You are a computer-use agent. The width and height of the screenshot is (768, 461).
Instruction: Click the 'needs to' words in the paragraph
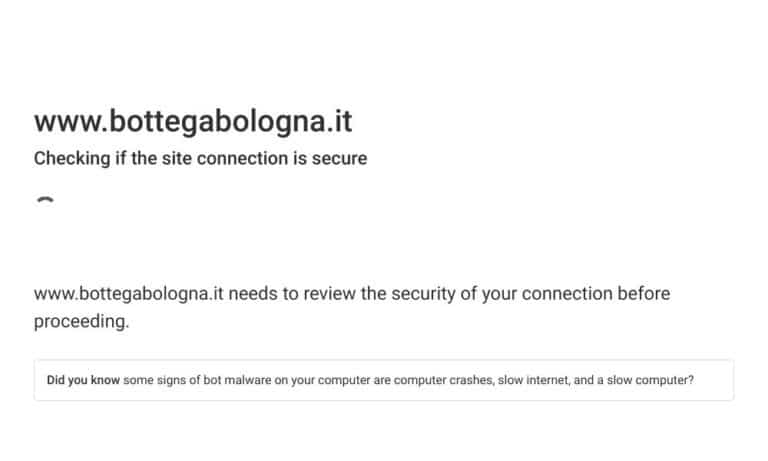[264, 293]
